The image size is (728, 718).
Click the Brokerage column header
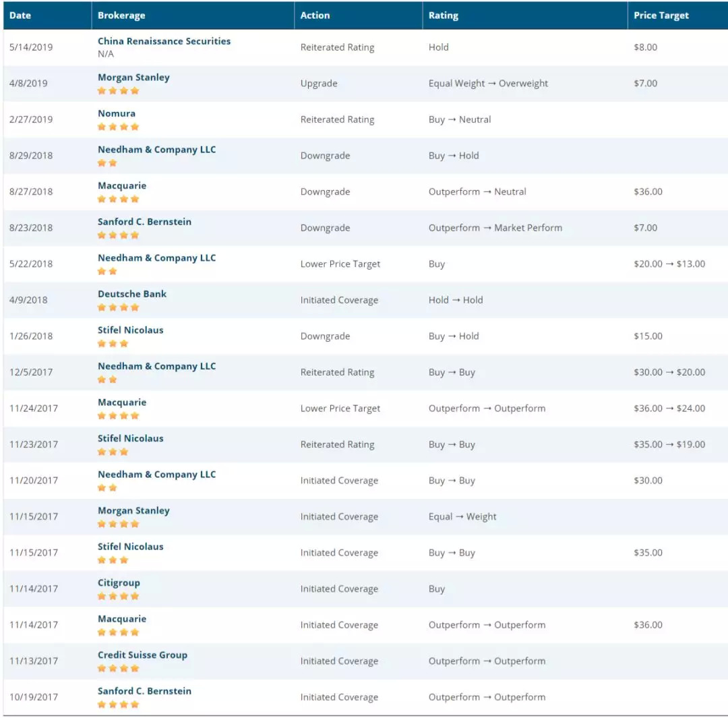121,16
